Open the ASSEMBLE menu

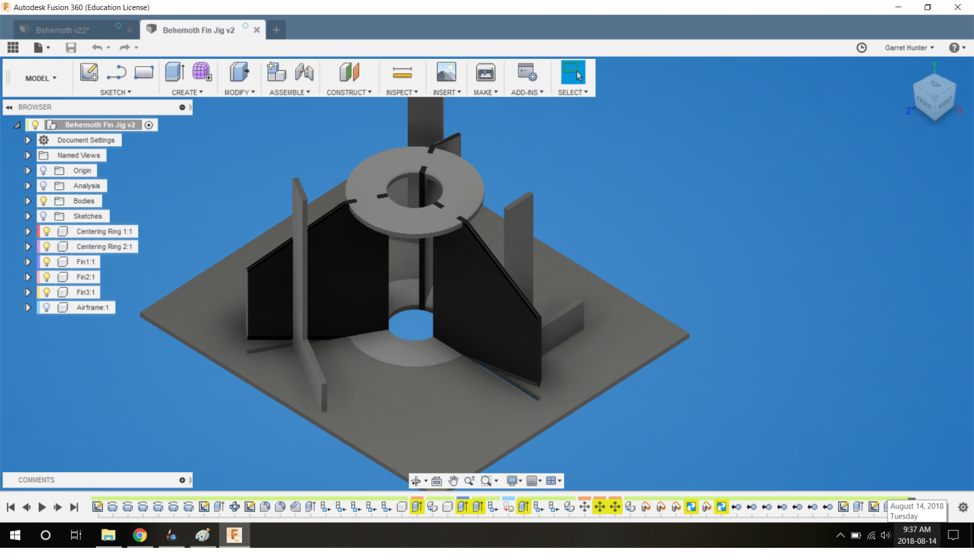coord(289,92)
